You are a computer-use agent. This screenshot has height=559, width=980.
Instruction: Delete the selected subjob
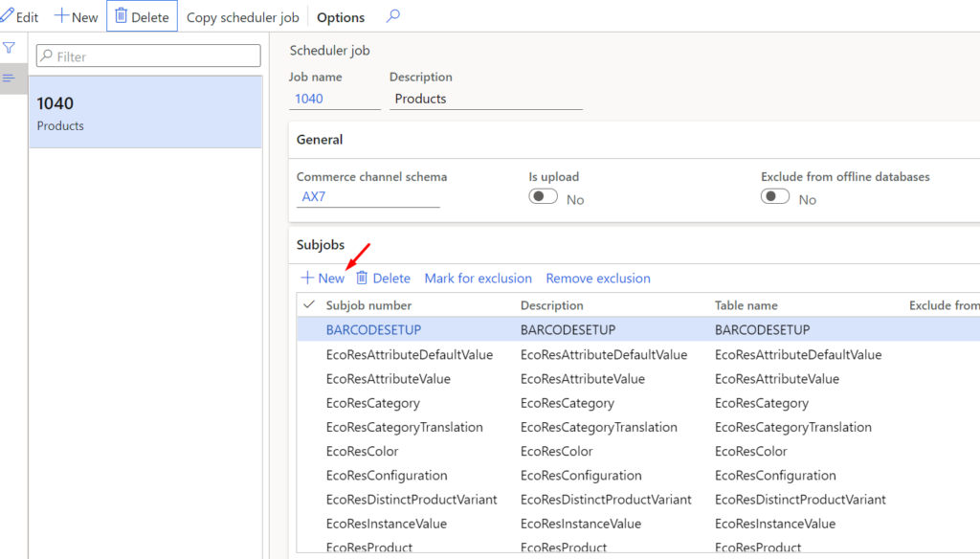tap(383, 279)
